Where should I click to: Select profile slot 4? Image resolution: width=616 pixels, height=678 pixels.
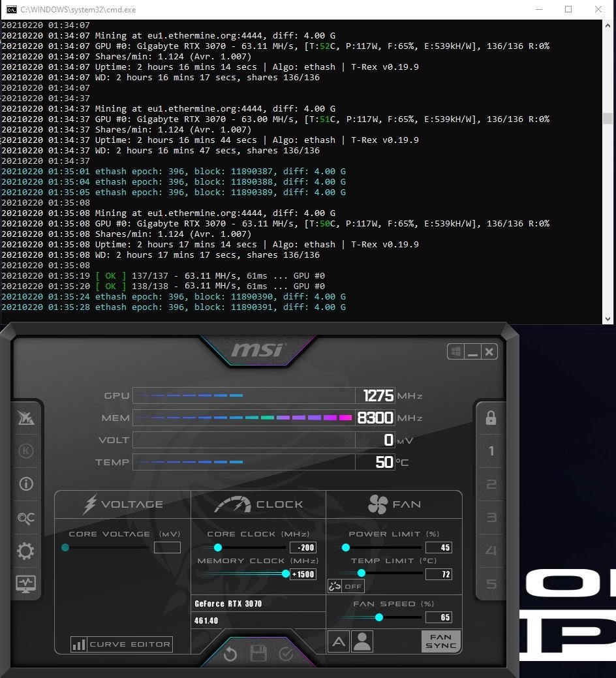click(491, 551)
